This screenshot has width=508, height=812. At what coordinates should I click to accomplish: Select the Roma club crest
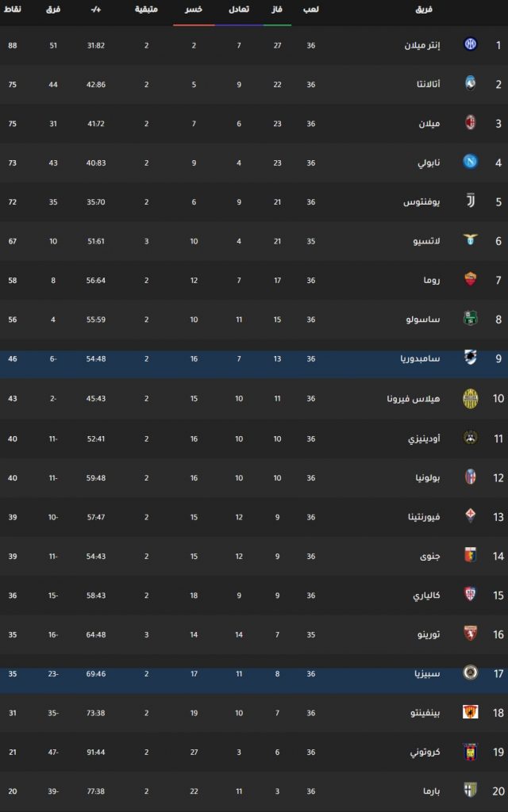point(470,280)
